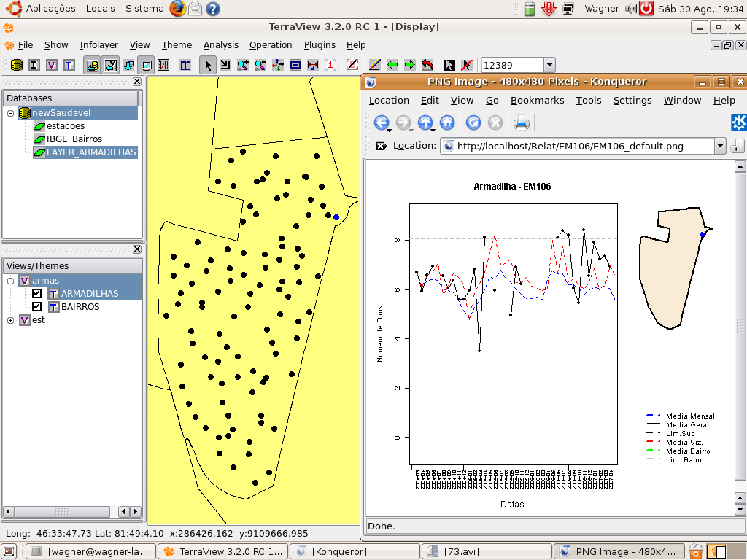This screenshot has width=747, height=560.
Task: Select the IBGE_Bairros layer
Action: (x=74, y=139)
